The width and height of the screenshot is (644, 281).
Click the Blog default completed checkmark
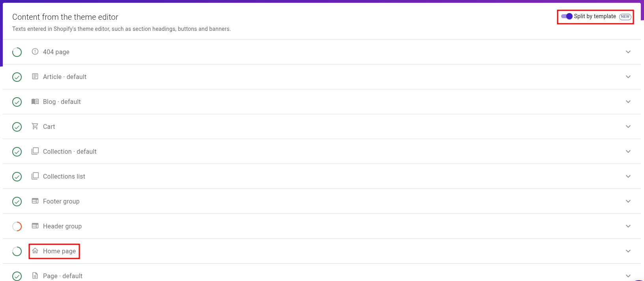click(17, 102)
